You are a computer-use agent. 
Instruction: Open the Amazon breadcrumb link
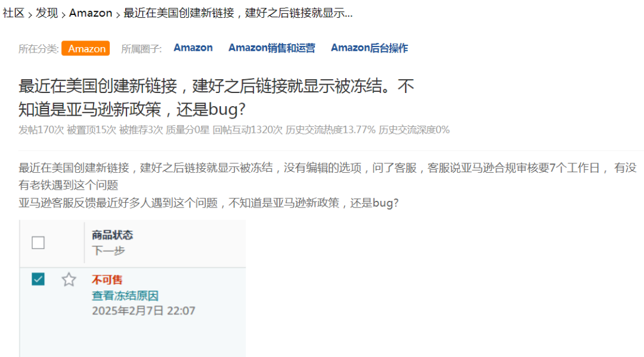tap(91, 13)
